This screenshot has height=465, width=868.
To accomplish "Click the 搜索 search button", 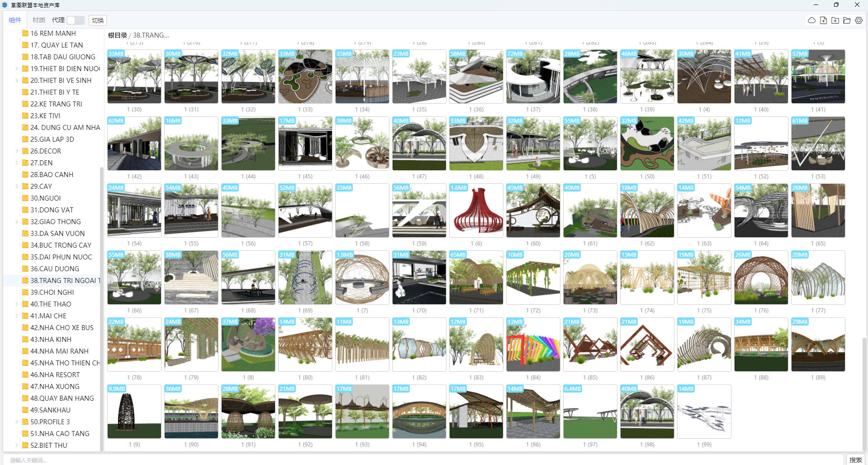I will (x=855, y=460).
